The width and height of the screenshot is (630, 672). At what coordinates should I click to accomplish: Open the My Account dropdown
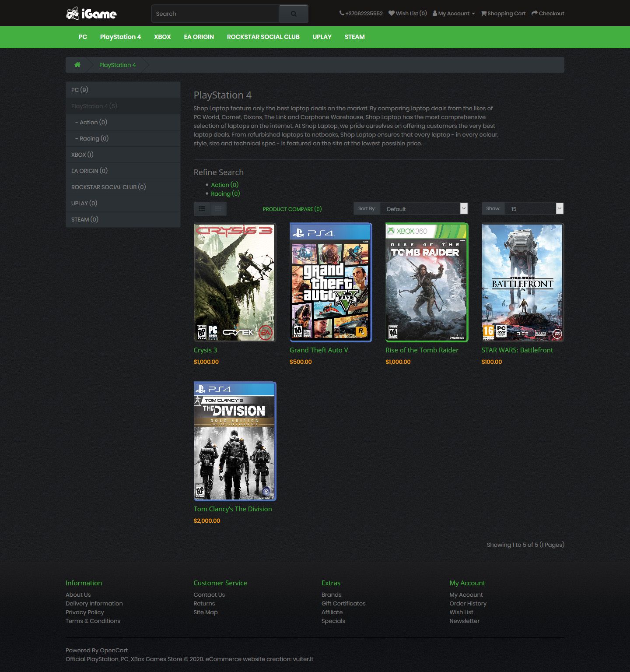[454, 14]
